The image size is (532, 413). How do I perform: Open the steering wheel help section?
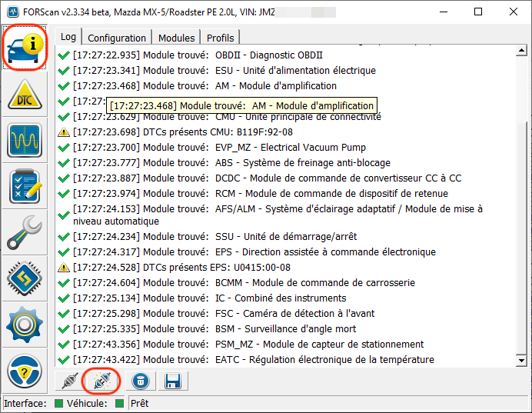[x=25, y=371]
